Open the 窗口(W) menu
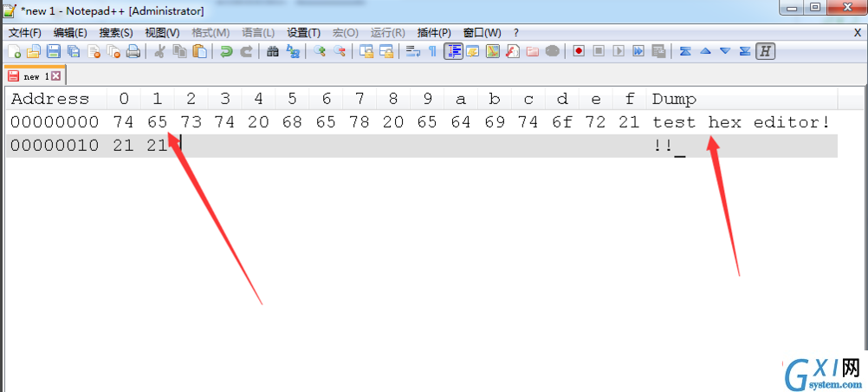 click(483, 33)
